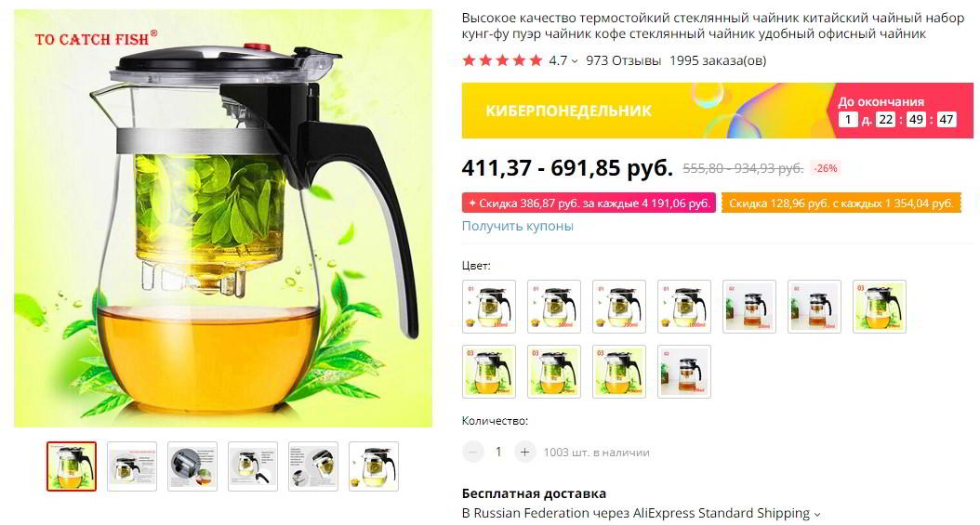Open the Получить купоны link

518,226
